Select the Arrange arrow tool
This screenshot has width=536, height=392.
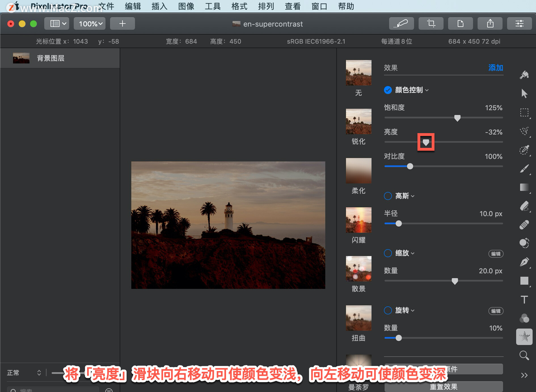click(x=524, y=93)
